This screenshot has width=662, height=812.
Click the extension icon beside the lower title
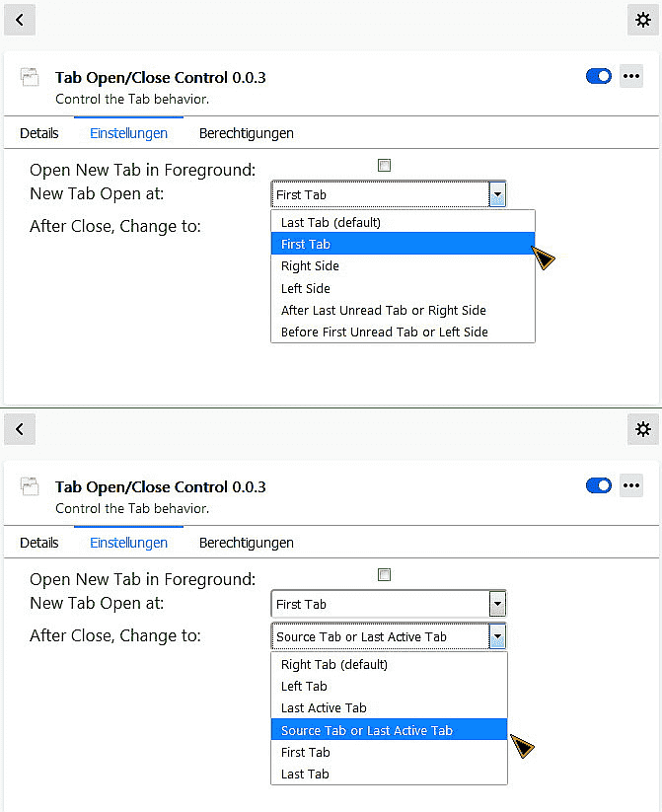pos(30,485)
